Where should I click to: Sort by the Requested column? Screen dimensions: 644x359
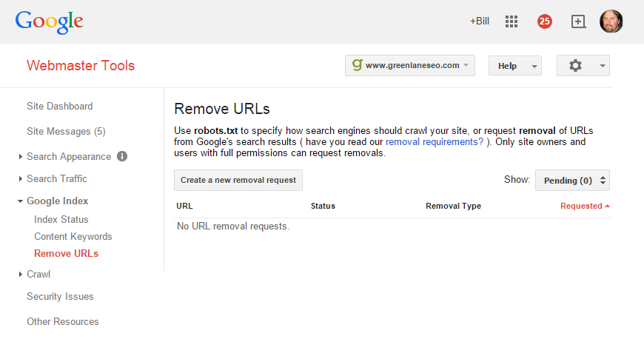tap(585, 206)
